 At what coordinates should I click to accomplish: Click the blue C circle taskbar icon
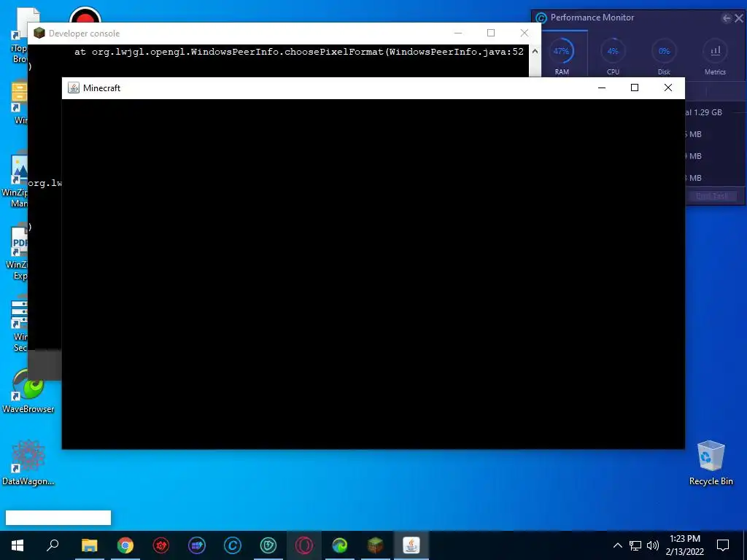233,545
